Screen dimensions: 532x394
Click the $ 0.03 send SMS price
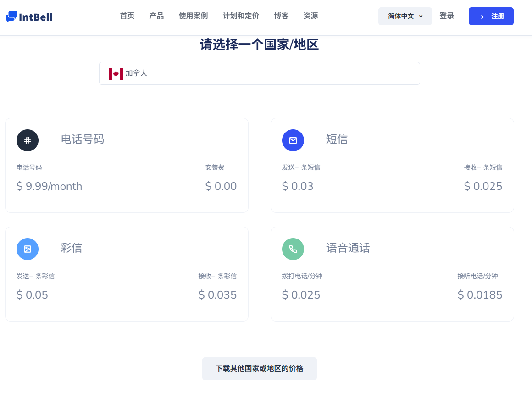[x=298, y=186]
